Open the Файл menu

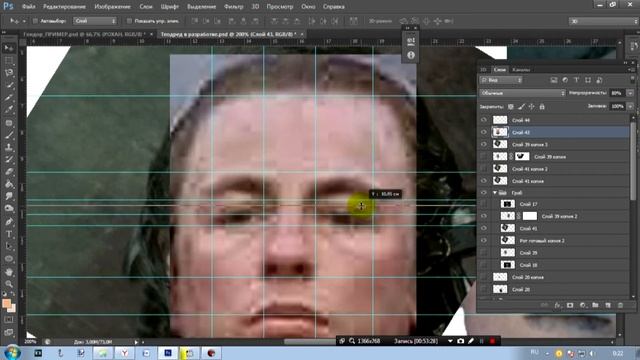pos(28,7)
